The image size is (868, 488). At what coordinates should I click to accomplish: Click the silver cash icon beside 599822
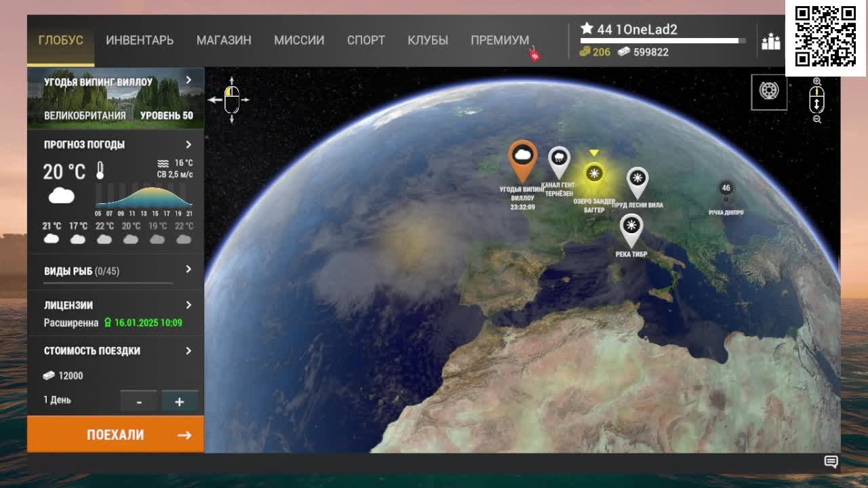point(624,52)
